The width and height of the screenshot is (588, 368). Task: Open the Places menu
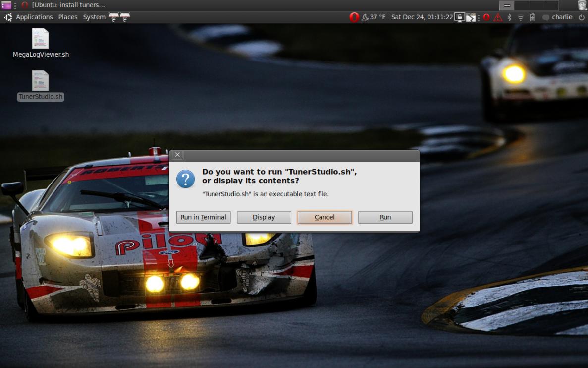(x=68, y=17)
